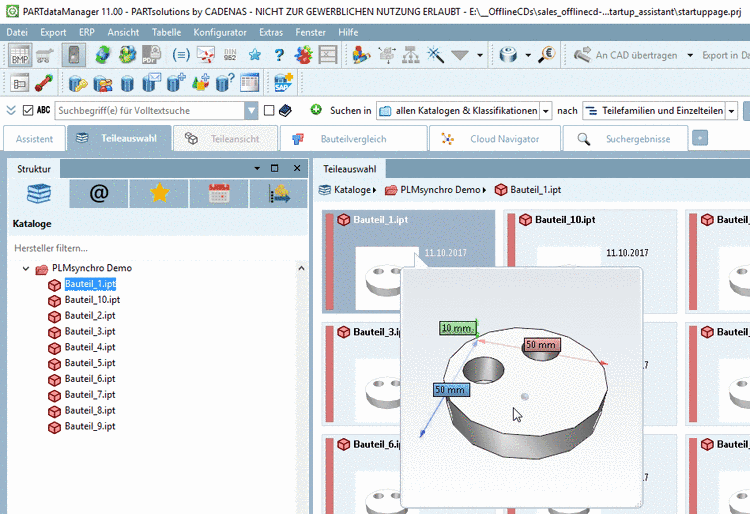Expand the search options double chevron
Screen dimensions: 750x514
click(x=11, y=110)
